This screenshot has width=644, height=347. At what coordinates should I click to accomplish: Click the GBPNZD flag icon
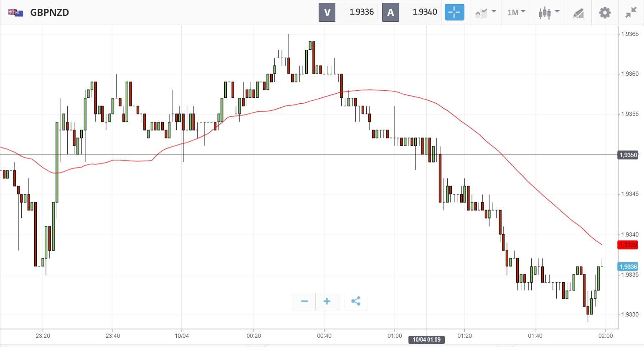point(16,13)
